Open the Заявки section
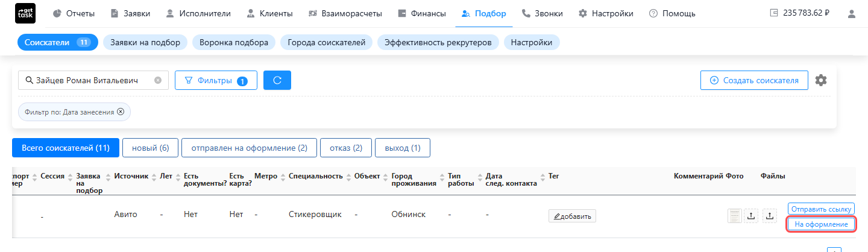This screenshot has width=868, height=252. point(130,13)
